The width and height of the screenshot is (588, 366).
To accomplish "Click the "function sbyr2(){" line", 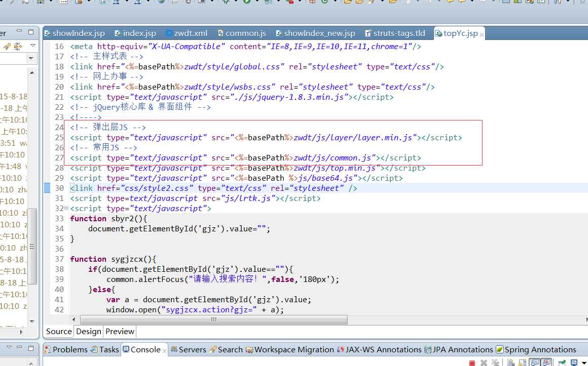I will click(109, 218).
